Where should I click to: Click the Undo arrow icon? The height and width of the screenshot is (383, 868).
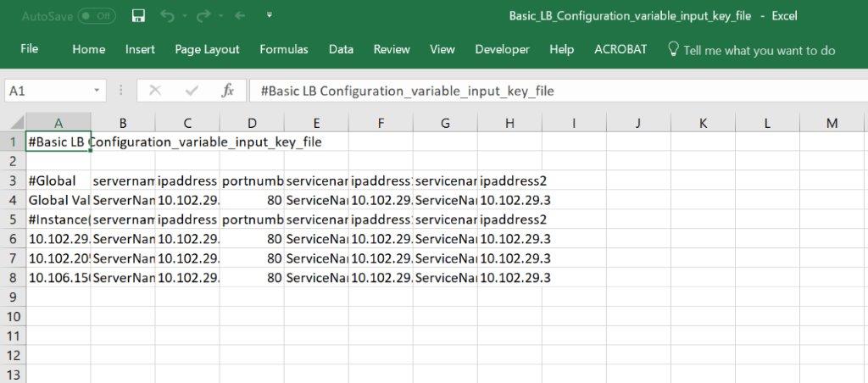(167, 16)
